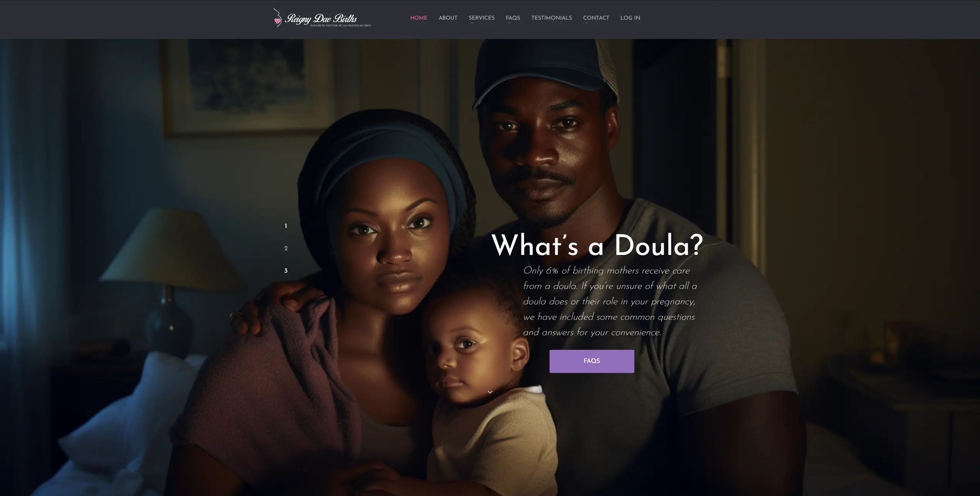Select slide 3 indicator in the hero slider
The image size is (980, 496).
click(286, 271)
